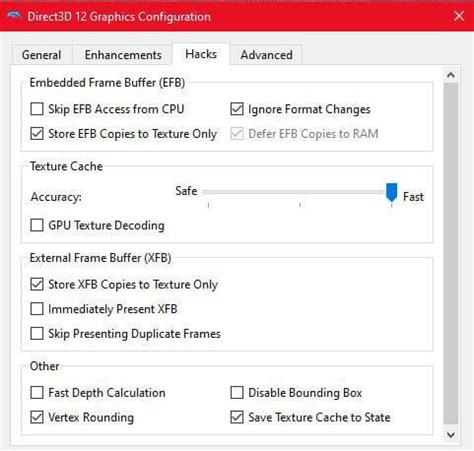Open the Advanced tab
Screen dimensions: 474x451
(x=267, y=55)
